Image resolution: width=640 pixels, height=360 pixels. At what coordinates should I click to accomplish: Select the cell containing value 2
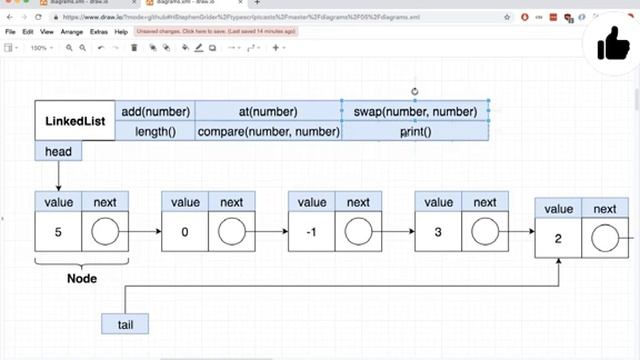(558, 238)
